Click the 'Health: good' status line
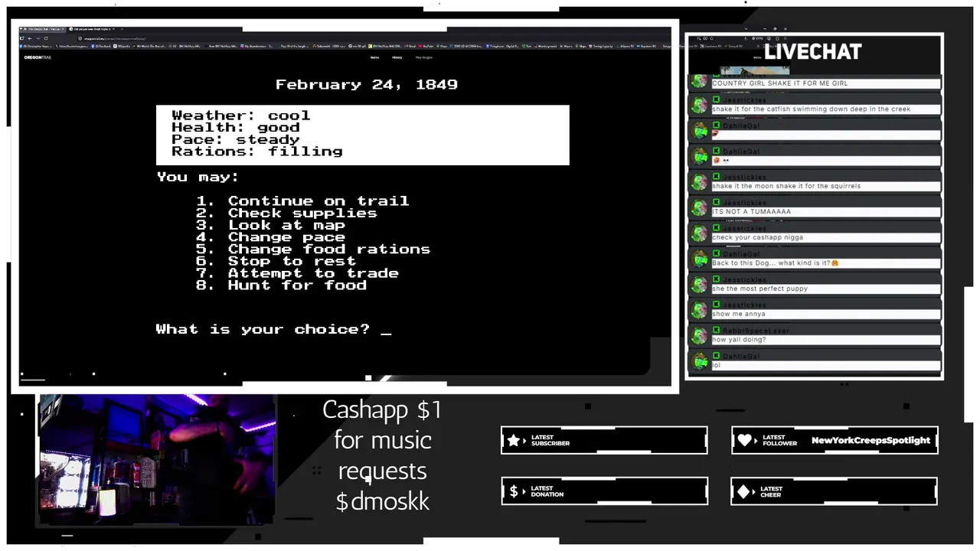The width and height of the screenshot is (980, 551). coord(236,128)
